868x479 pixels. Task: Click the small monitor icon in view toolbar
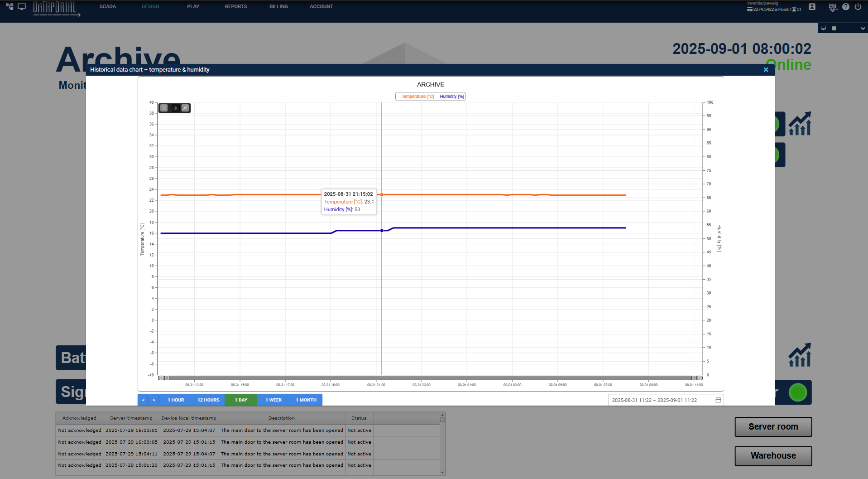click(x=824, y=28)
